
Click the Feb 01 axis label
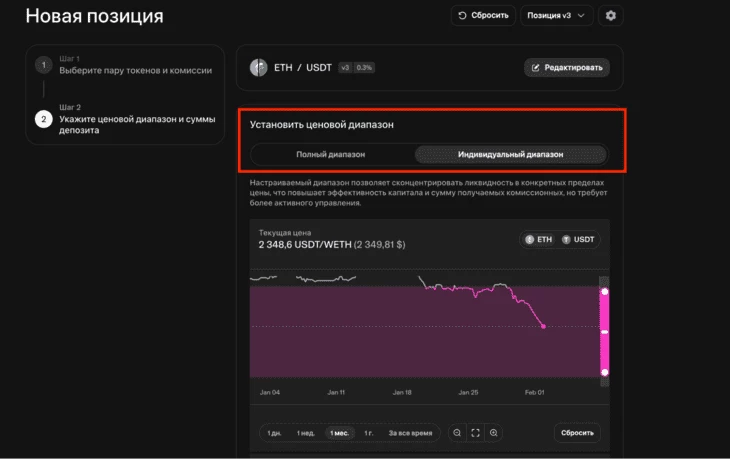(534, 393)
